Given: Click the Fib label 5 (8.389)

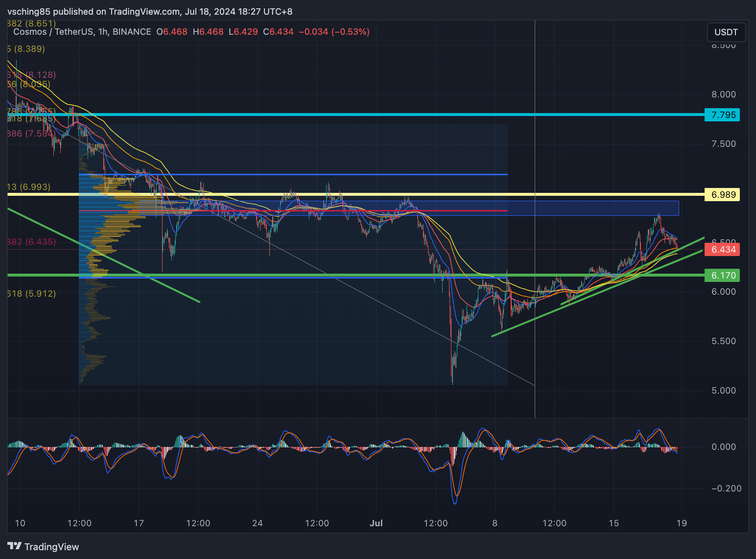Looking at the screenshot, I should [26, 49].
